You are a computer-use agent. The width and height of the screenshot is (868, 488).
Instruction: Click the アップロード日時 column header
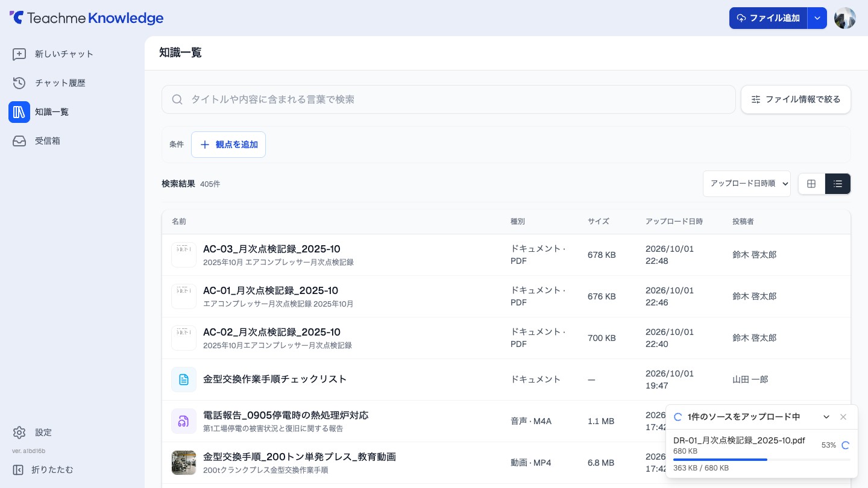pyautogui.click(x=674, y=222)
